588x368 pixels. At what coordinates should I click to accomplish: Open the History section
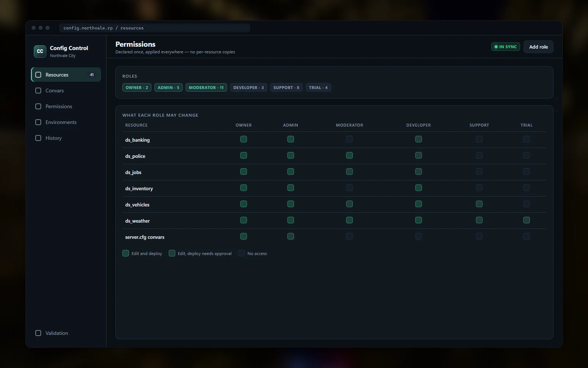click(66, 138)
